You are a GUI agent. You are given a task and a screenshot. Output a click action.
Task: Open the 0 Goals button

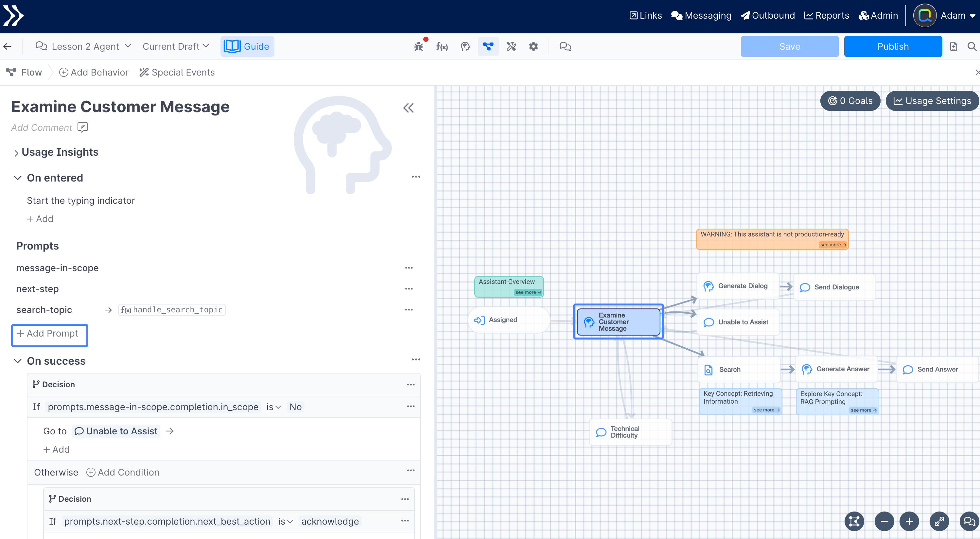pos(850,101)
